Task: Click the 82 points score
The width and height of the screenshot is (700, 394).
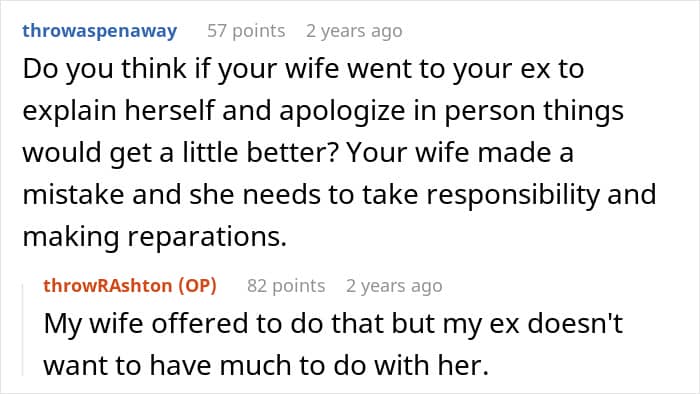Action: (286, 286)
